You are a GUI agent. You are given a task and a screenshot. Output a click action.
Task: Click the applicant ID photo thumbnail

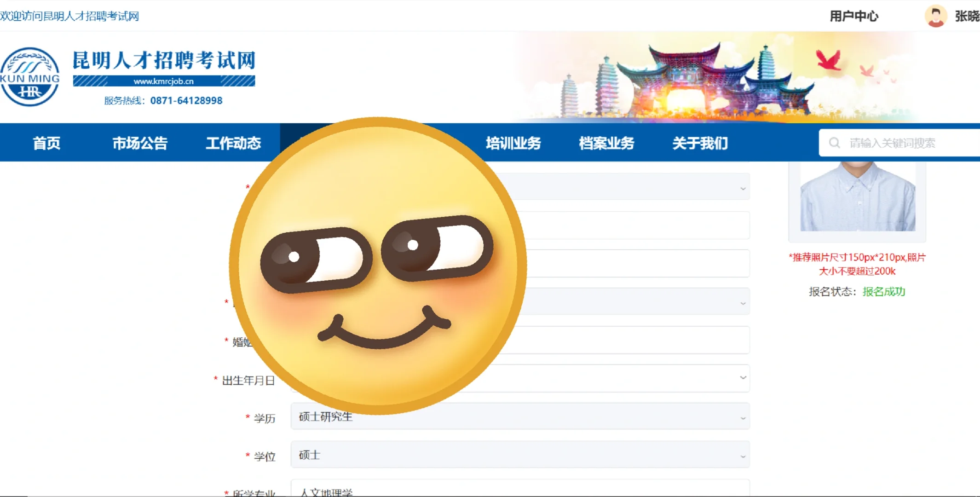coord(857,198)
